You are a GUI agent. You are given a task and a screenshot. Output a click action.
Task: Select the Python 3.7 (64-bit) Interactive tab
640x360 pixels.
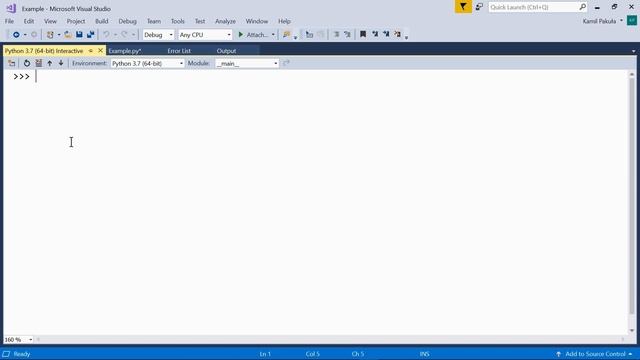pos(44,51)
